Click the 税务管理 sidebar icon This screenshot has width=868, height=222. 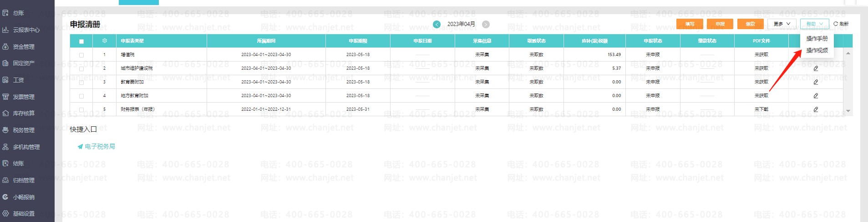[x=5, y=130]
